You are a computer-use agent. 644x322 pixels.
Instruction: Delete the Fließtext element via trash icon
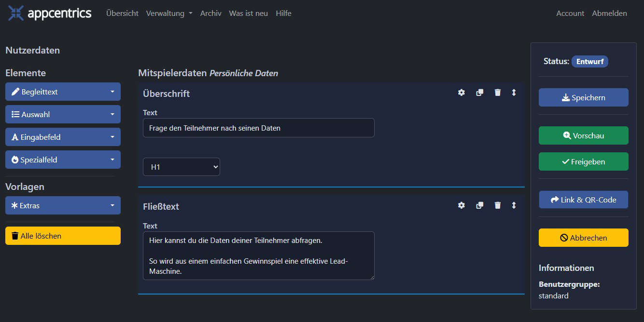pos(498,205)
